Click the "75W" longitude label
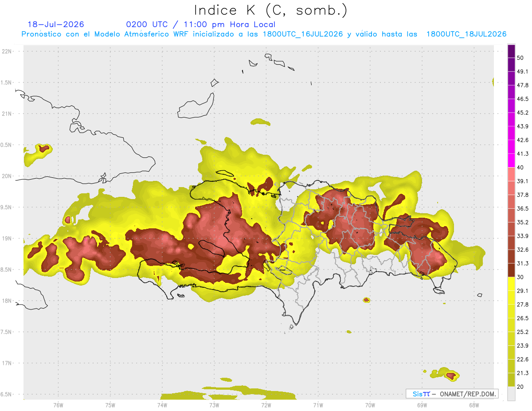532x411 pixels. point(110,405)
